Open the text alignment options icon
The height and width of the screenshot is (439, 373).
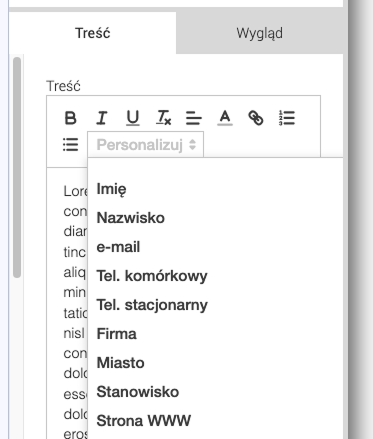pos(194,118)
